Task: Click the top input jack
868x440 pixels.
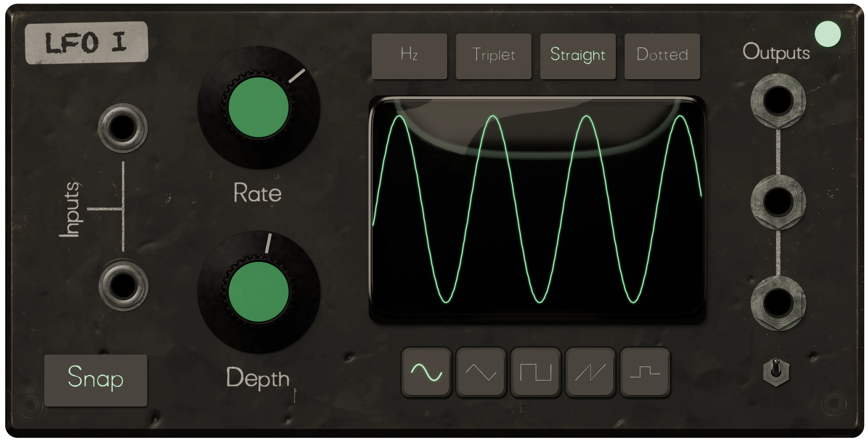Action: point(123,128)
